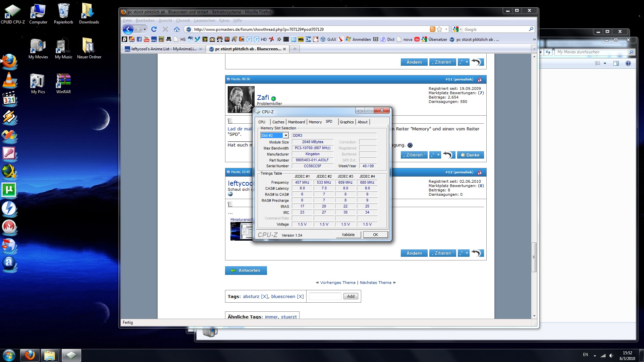Open the WinRAR desktop icon

pyautogui.click(x=63, y=83)
